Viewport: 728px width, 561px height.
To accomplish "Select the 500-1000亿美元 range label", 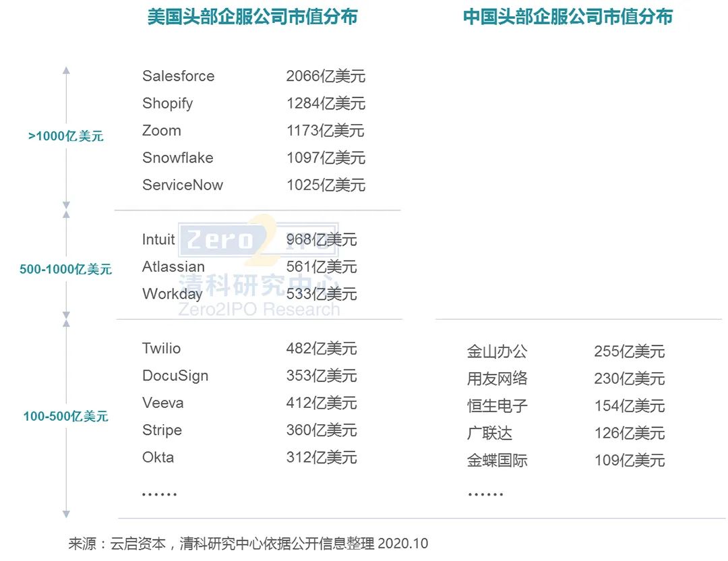I will tap(65, 269).
